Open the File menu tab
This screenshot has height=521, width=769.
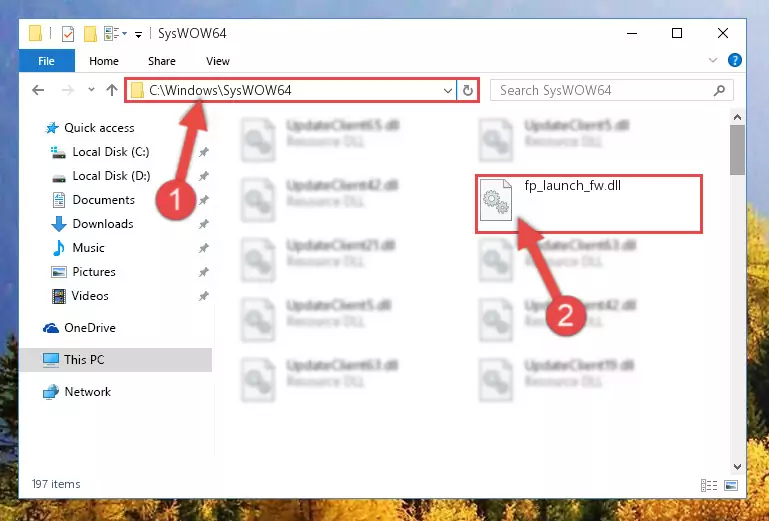(x=47, y=61)
